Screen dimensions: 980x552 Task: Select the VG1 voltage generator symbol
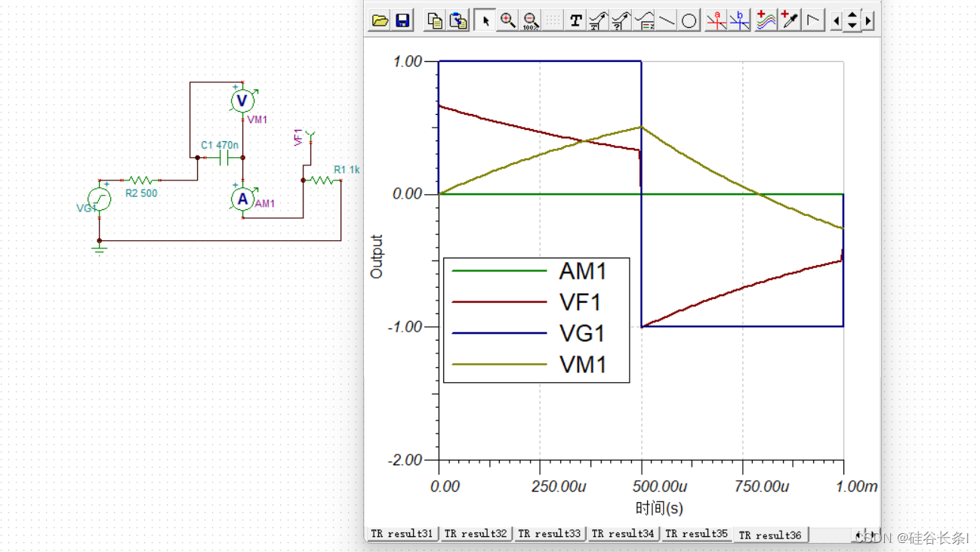tap(99, 199)
